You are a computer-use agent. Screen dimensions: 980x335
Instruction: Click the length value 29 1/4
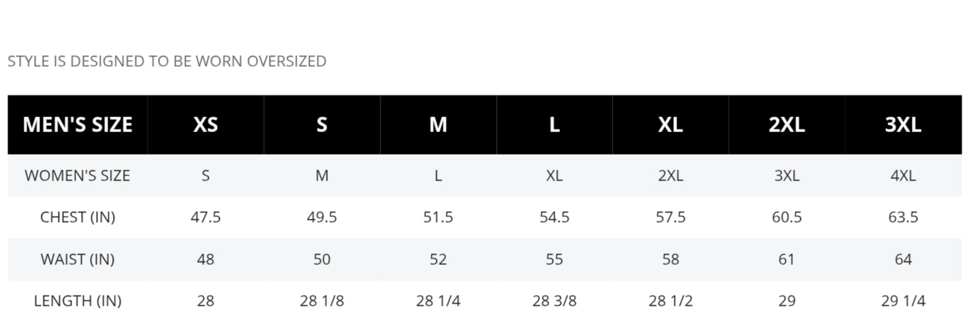pos(903,301)
